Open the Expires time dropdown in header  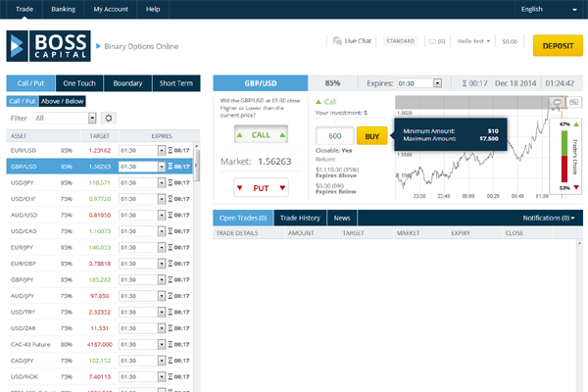point(419,83)
